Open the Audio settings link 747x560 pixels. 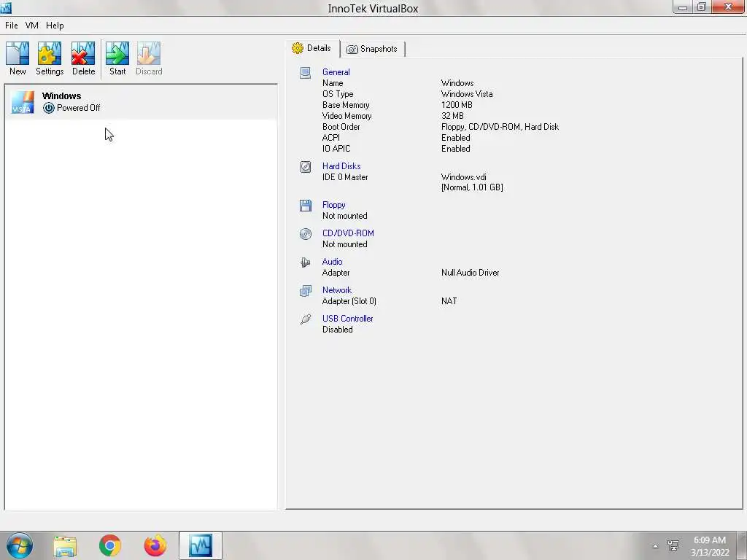(x=332, y=262)
